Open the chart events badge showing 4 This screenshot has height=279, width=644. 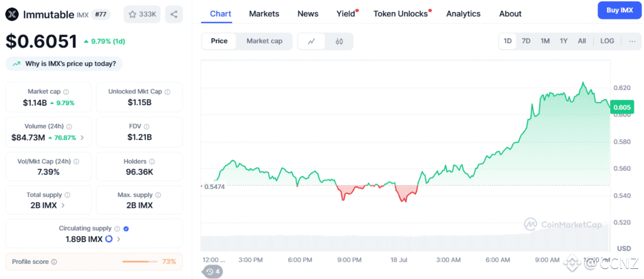tap(213, 271)
